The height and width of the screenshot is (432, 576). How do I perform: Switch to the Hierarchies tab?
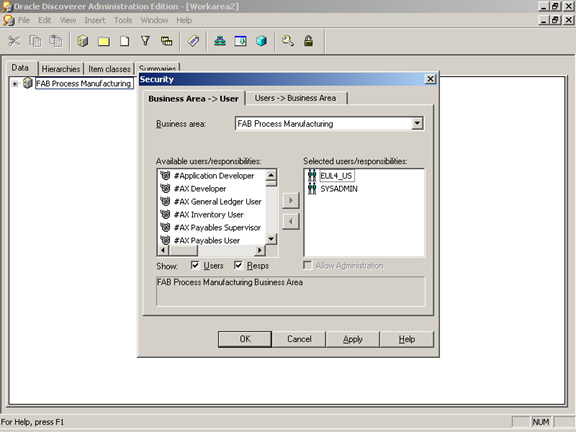[61, 69]
